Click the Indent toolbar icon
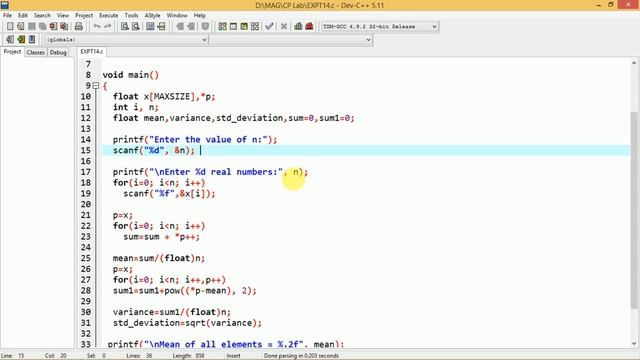This screenshot has height=360, width=640. click(x=191, y=27)
